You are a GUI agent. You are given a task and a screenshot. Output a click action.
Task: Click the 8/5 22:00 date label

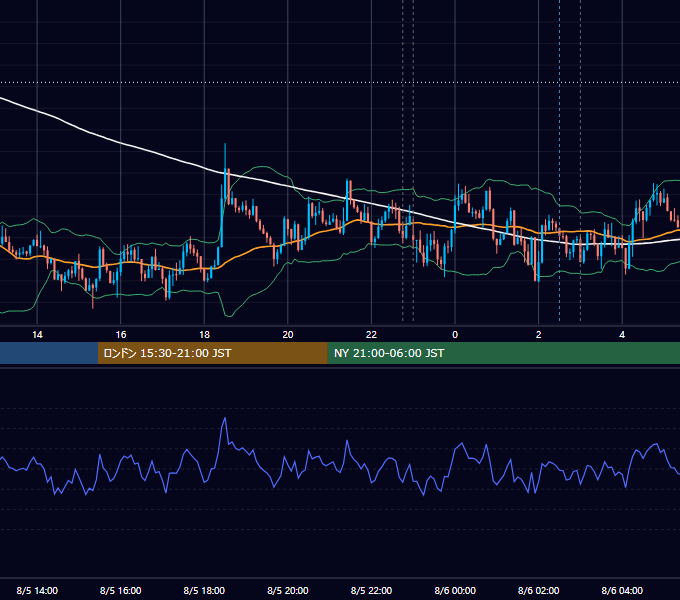pyautogui.click(x=371, y=590)
